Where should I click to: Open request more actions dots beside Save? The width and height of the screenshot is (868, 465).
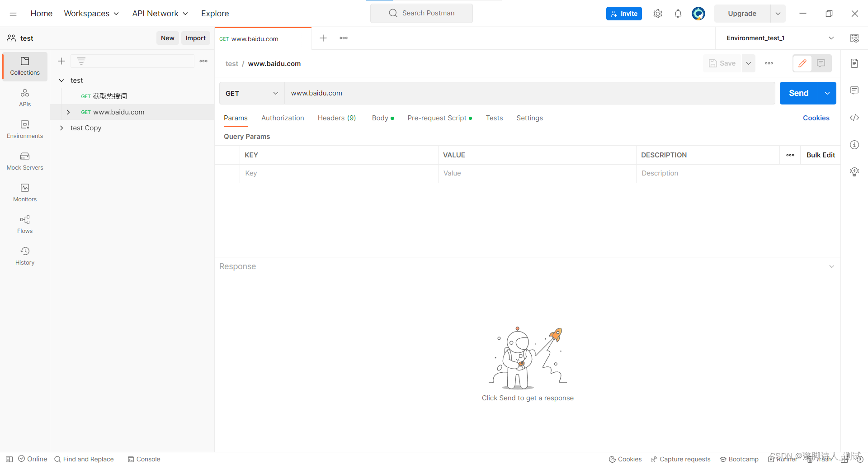tap(769, 63)
